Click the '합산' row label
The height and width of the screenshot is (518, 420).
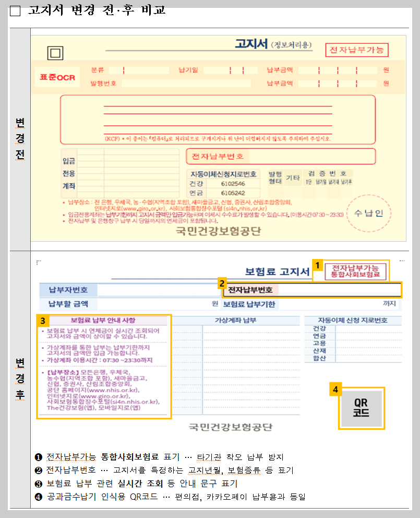tap(319, 358)
